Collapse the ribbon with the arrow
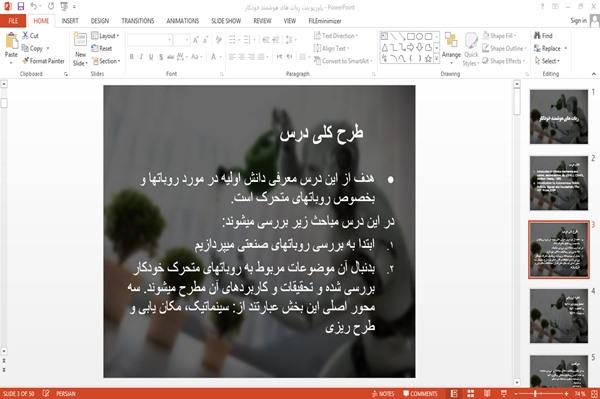Viewport: 600px width, 399px height. [x=593, y=74]
